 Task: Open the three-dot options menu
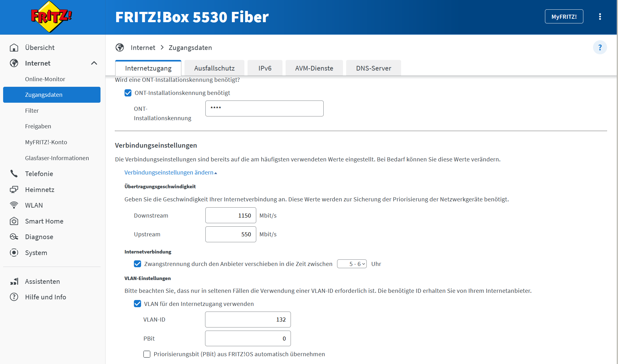tap(600, 17)
